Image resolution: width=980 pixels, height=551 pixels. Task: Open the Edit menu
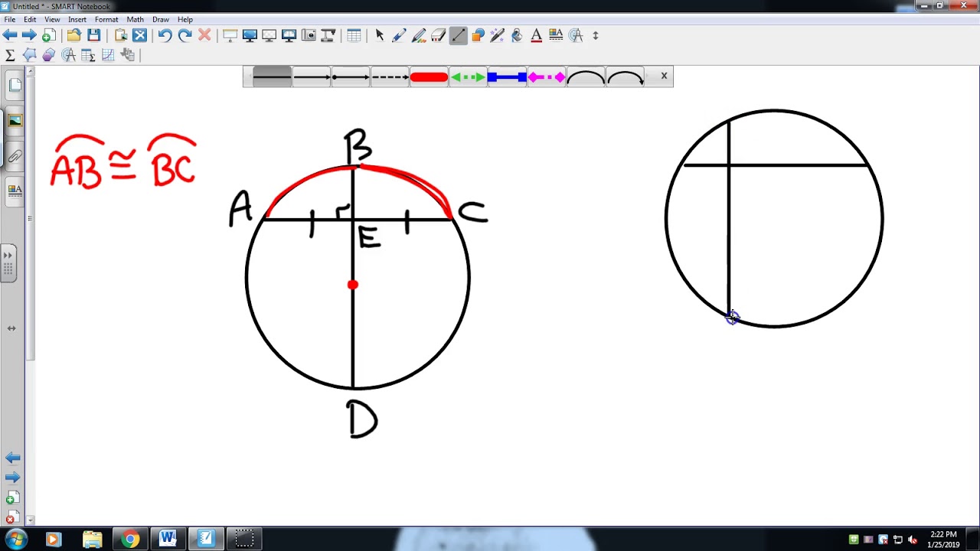[30, 19]
